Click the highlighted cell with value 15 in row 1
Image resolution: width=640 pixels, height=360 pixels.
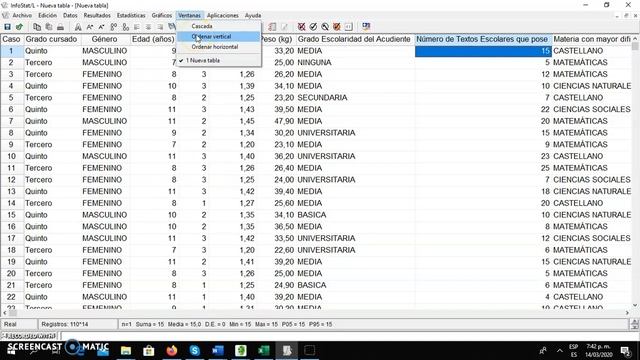point(483,51)
